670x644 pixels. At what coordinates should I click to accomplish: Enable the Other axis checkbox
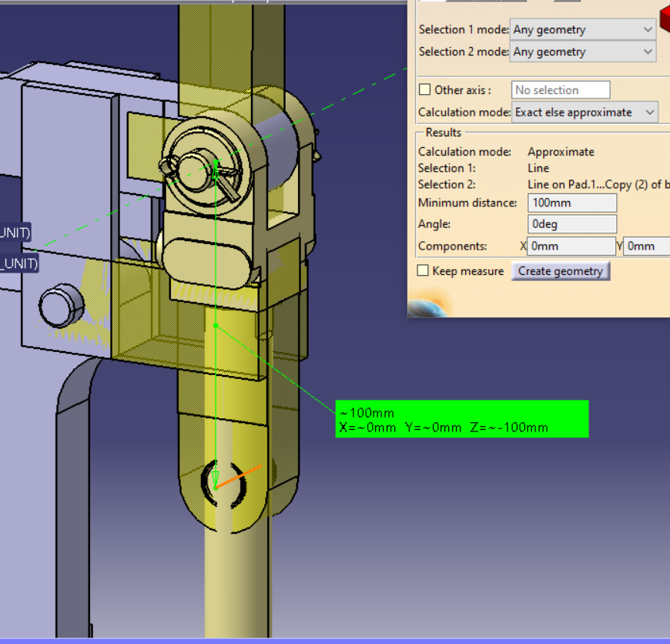424,89
